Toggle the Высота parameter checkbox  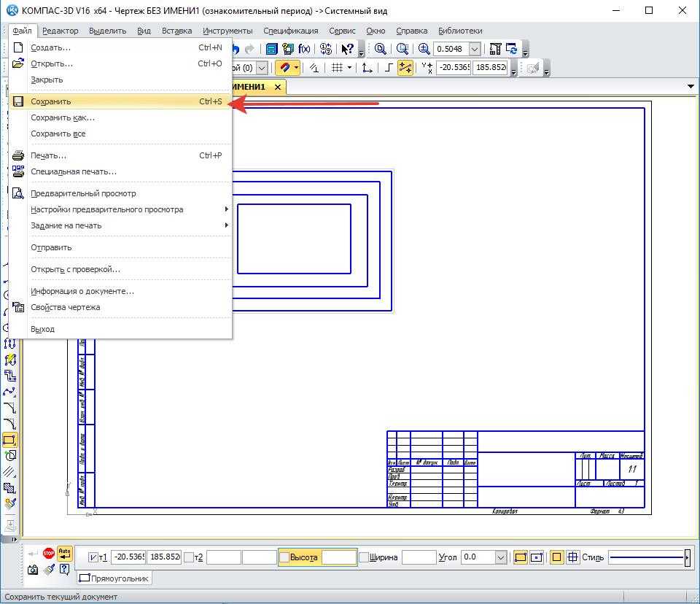(x=285, y=557)
